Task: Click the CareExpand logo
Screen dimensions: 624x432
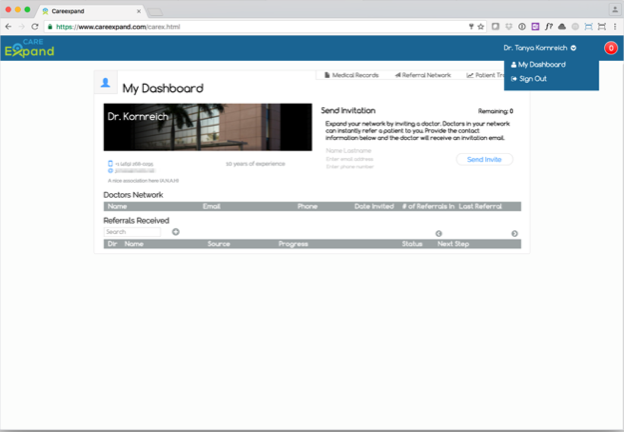Action: point(28,48)
